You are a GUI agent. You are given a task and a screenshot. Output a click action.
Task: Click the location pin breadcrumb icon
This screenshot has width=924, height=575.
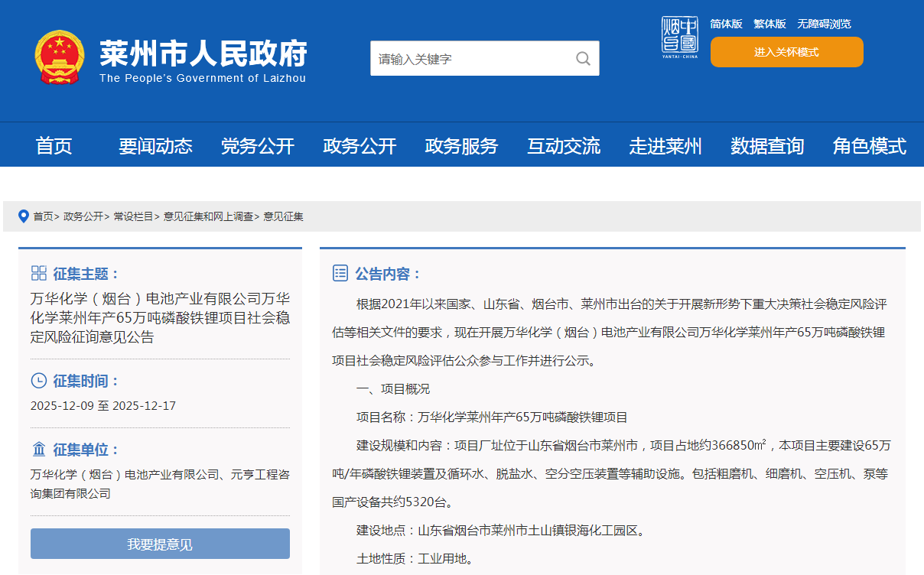pyautogui.click(x=24, y=216)
